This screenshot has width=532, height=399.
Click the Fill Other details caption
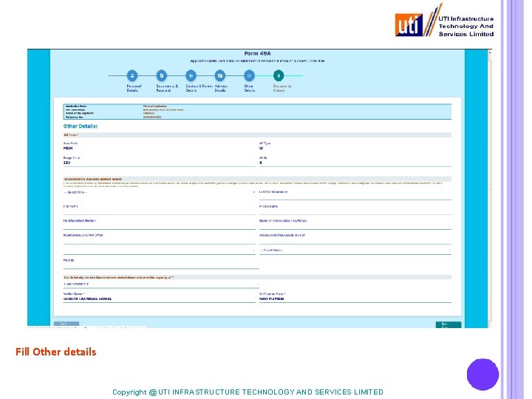pos(56,352)
